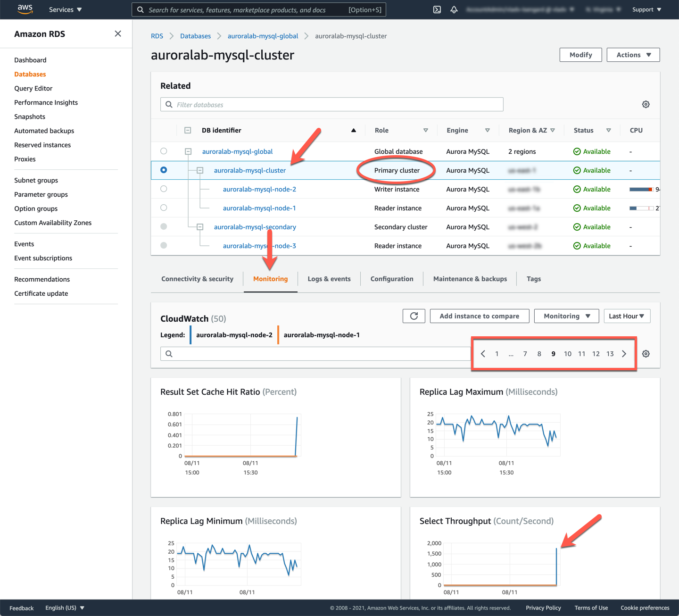Go to the next metrics page chevron
Screen dimensions: 679x616
click(624, 353)
